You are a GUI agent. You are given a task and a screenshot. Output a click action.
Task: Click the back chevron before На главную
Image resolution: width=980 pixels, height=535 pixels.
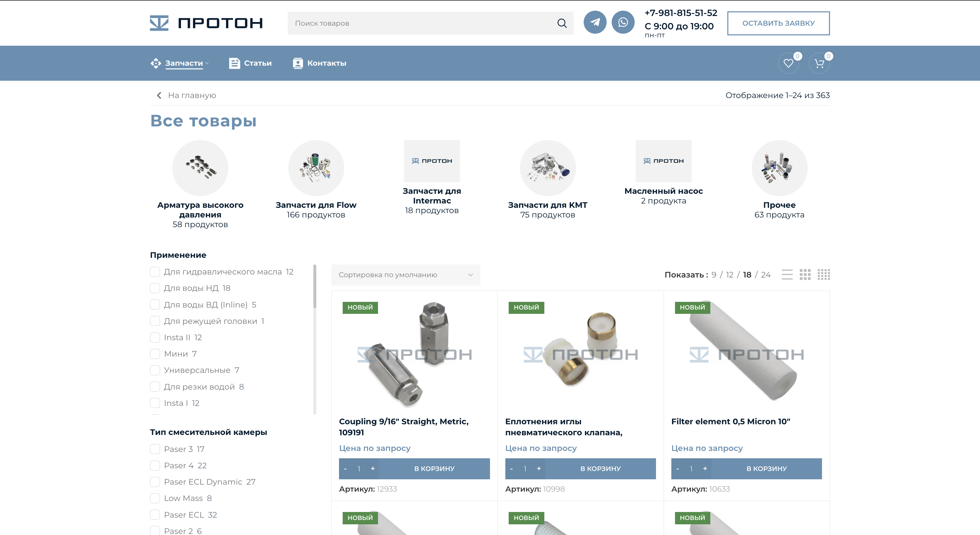point(159,95)
